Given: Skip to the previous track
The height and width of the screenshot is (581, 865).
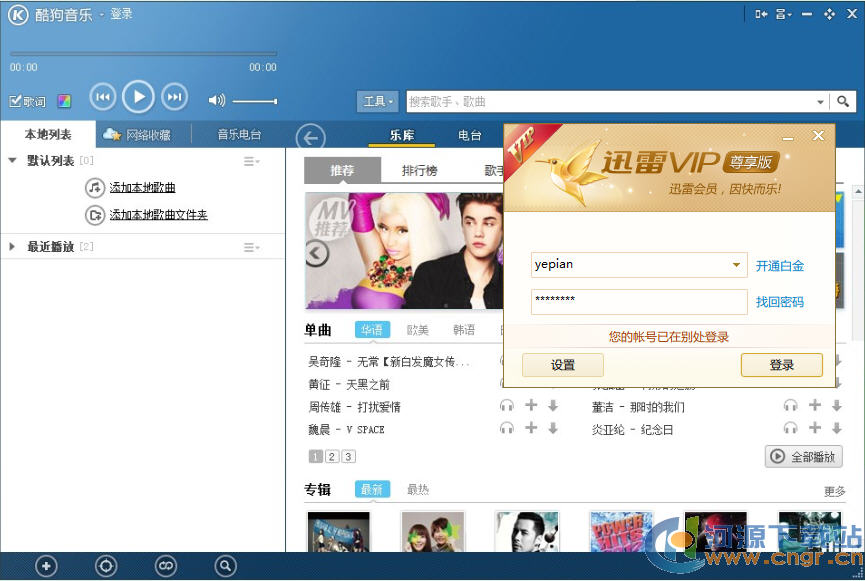Looking at the screenshot, I should 102,97.
